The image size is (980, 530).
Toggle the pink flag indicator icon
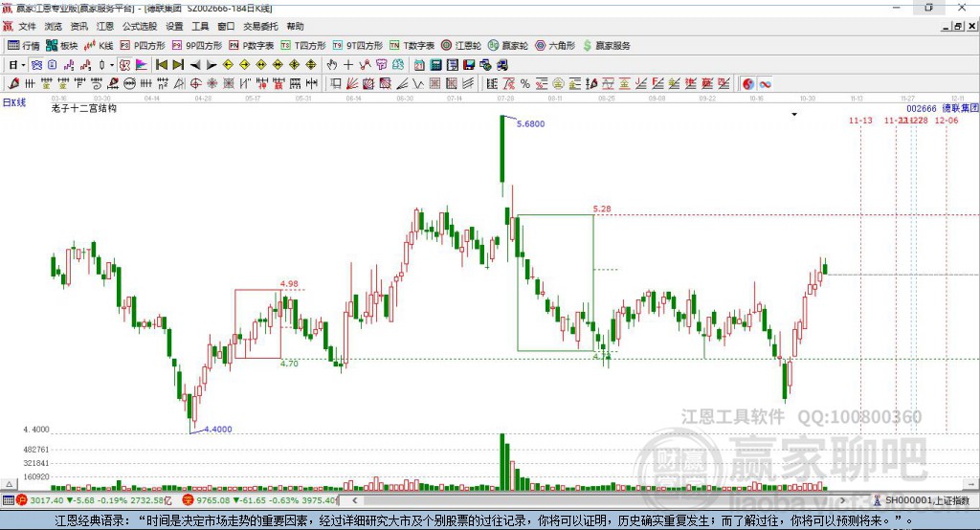click(142, 64)
